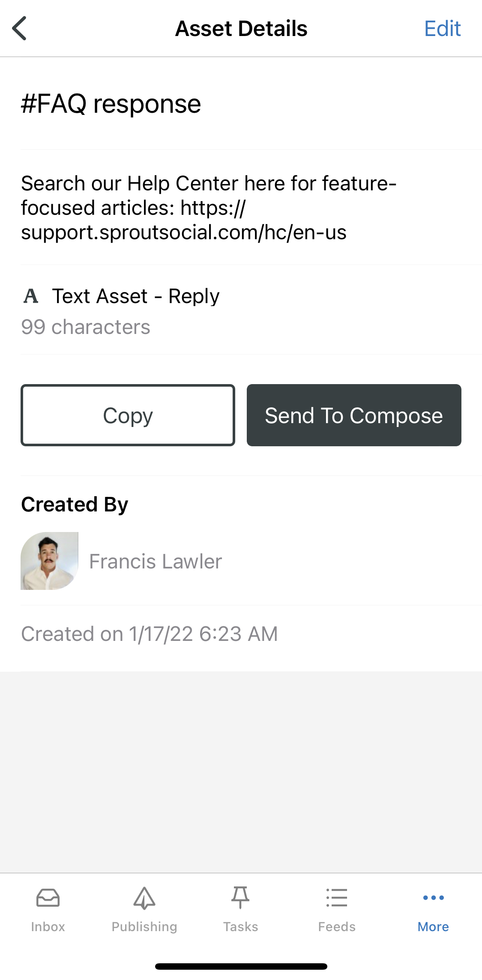
Task: Tap Francis Lawler's profile photo
Action: pyautogui.click(x=49, y=561)
